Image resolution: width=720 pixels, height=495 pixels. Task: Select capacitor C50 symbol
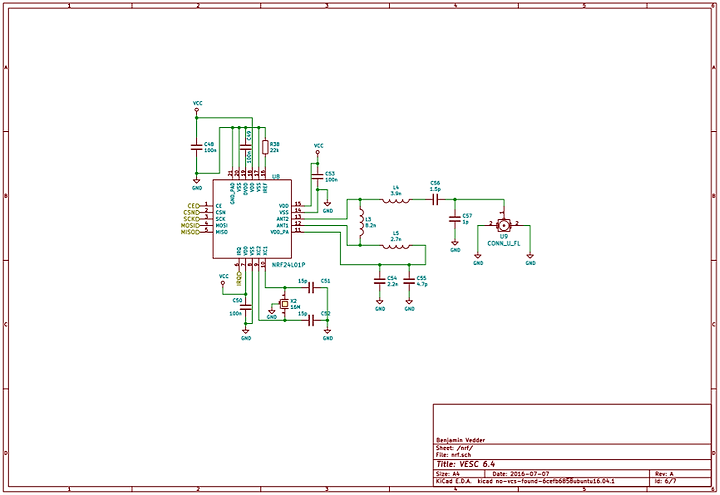(246, 307)
